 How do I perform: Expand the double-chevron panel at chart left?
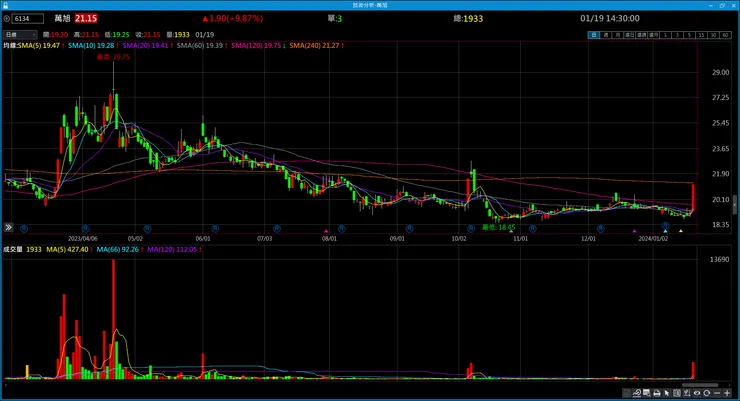(x=8, y=227)
